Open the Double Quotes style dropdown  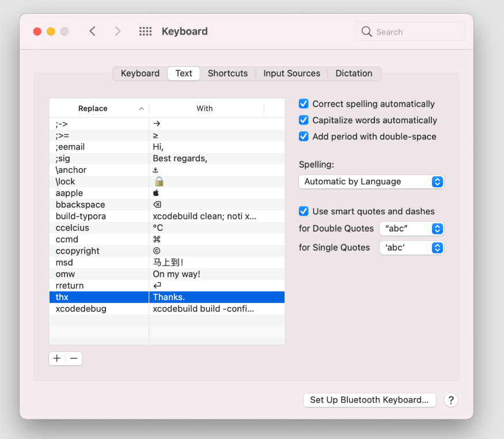pyautogui.click(x=411, y=229)
